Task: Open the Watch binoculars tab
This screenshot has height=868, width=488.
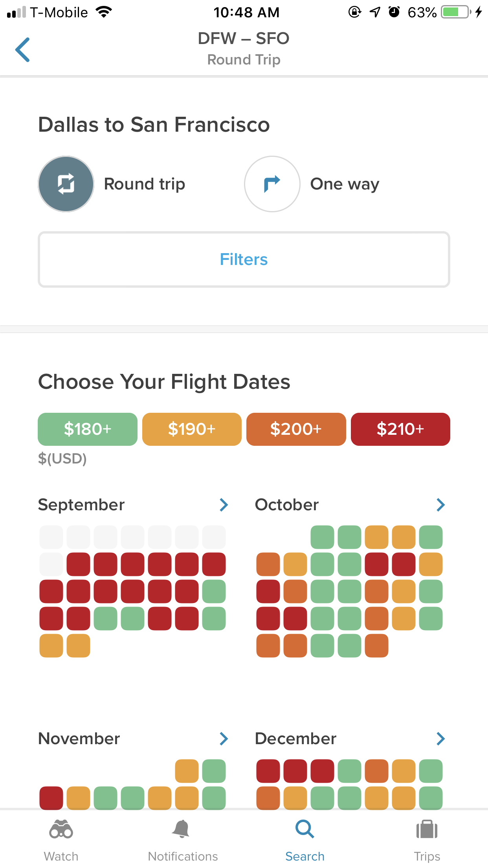Action: click(61, 840)
